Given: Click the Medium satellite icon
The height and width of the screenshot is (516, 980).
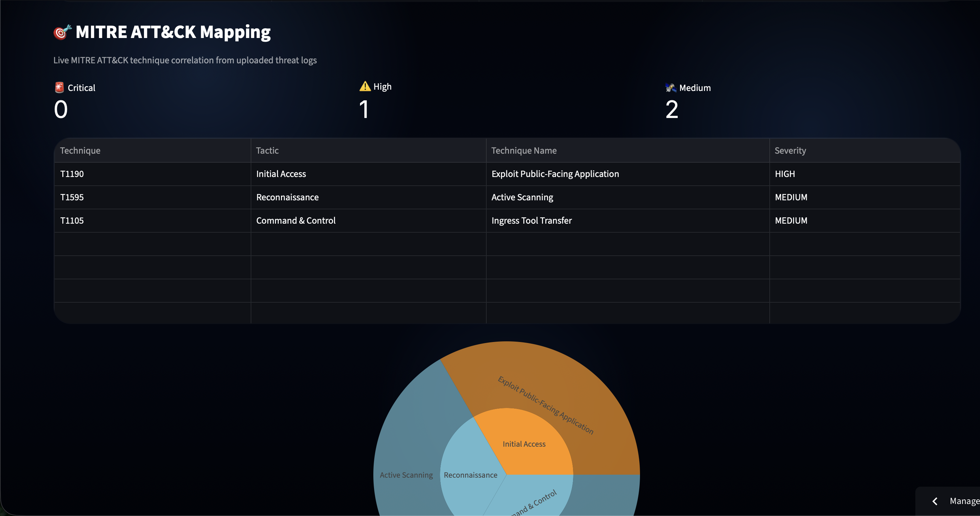Looking at the screenshot, I should point(670,88).
